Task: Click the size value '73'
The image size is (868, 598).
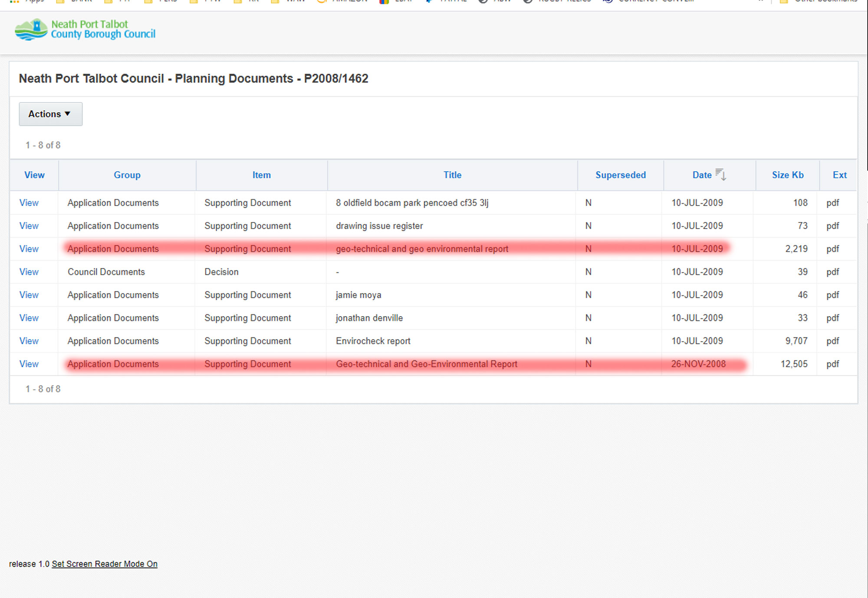Action: point(802,226)
